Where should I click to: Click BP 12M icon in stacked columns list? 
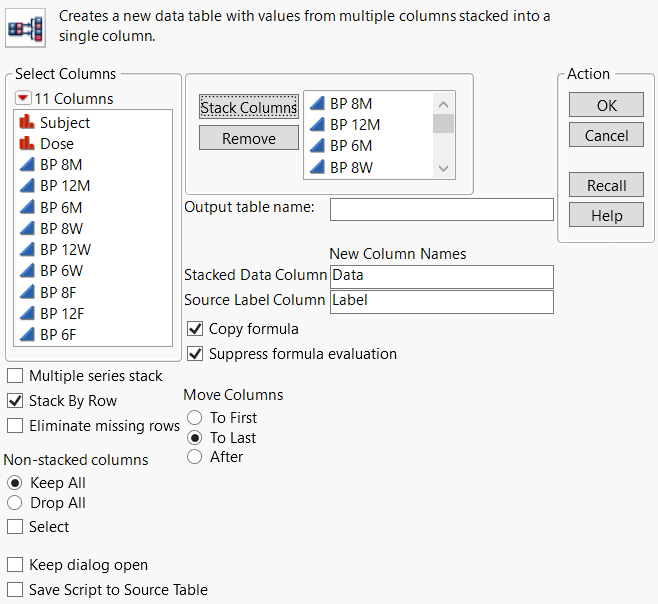[x=317, y=124]
